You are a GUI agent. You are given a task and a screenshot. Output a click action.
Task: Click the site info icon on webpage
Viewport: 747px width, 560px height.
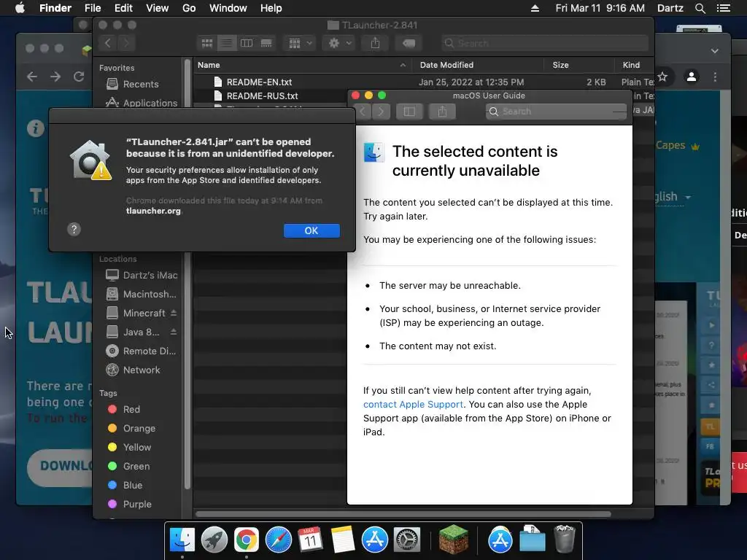pos(35,128)
